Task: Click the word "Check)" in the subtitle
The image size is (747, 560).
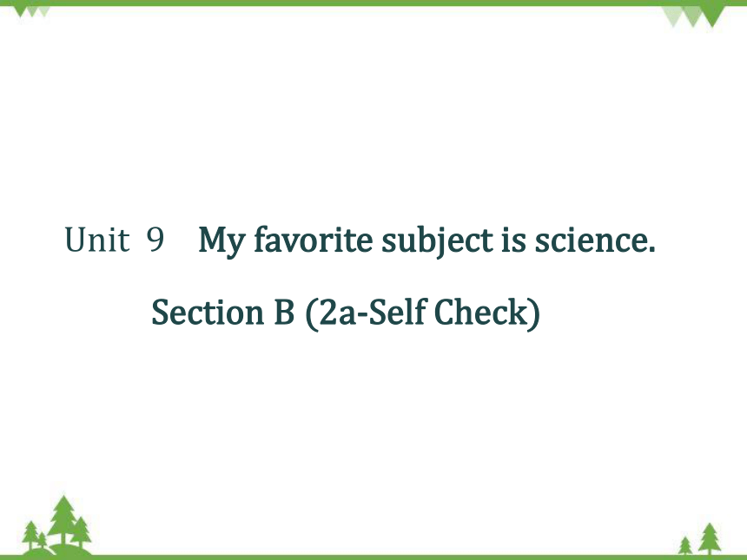Action: point(487,313)
